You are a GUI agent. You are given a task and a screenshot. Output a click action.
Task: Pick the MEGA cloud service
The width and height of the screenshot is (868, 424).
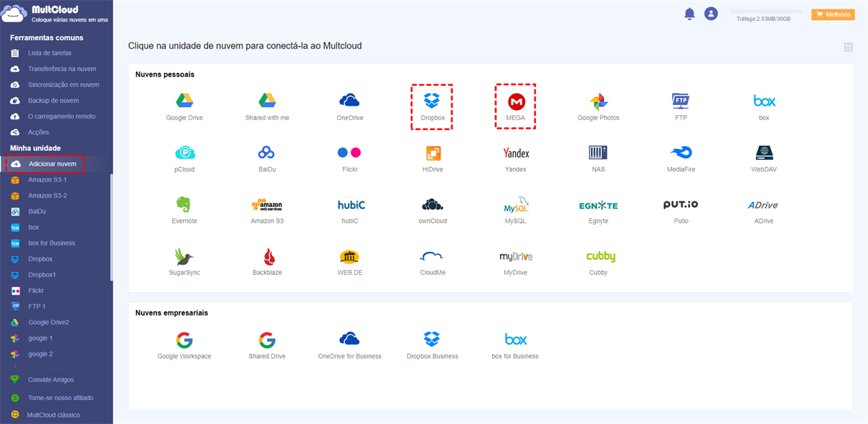click(516, 106)
